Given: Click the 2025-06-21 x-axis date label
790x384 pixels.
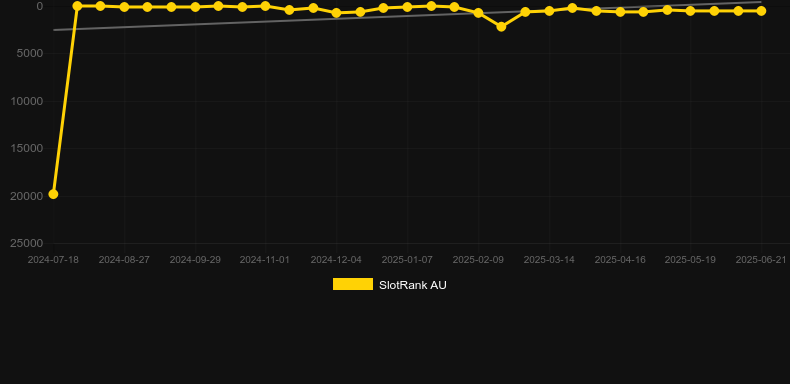Looking at the screenshot, I should [x=761, y=260].
